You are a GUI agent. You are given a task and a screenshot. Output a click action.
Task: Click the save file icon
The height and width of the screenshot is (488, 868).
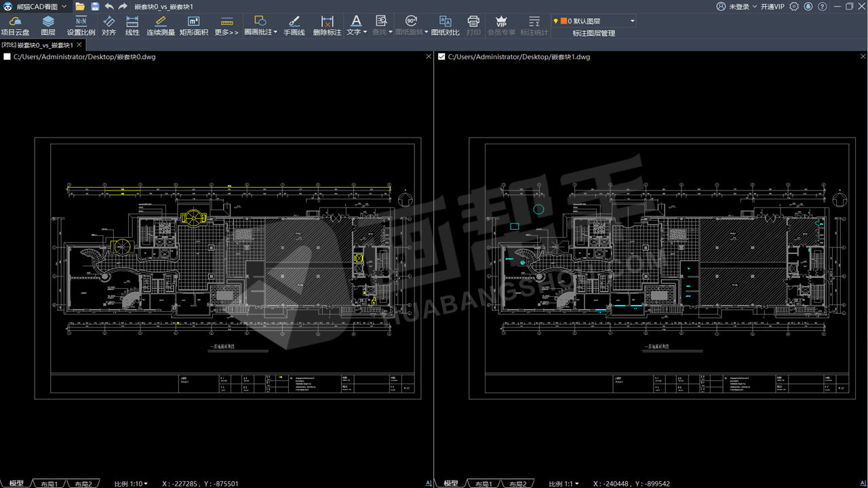click(x=95, y=6)
